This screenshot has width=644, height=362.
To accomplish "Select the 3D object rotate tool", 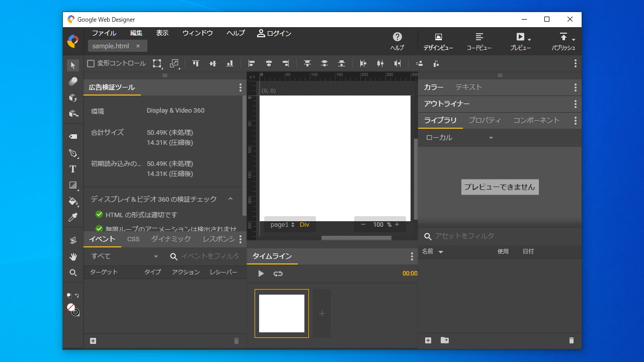I will (x=73, y=98).
